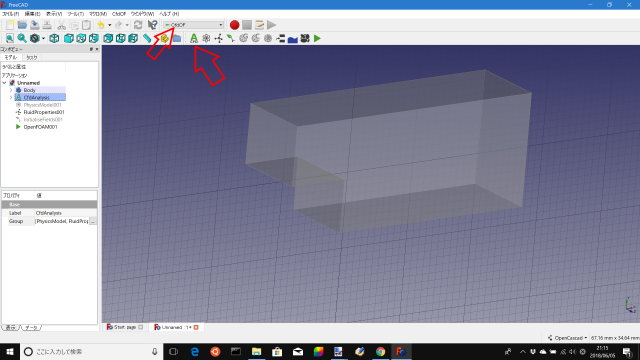Open the draw style icon

[35, 38]
